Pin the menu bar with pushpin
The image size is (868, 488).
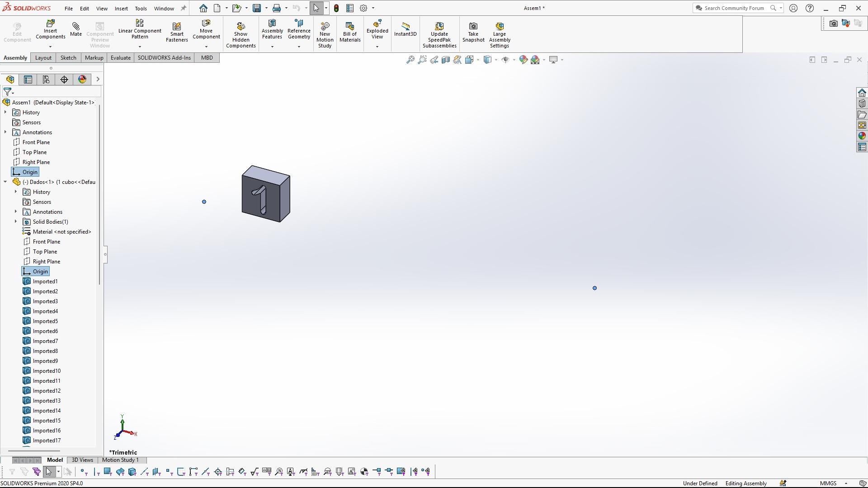click(184, 8)
